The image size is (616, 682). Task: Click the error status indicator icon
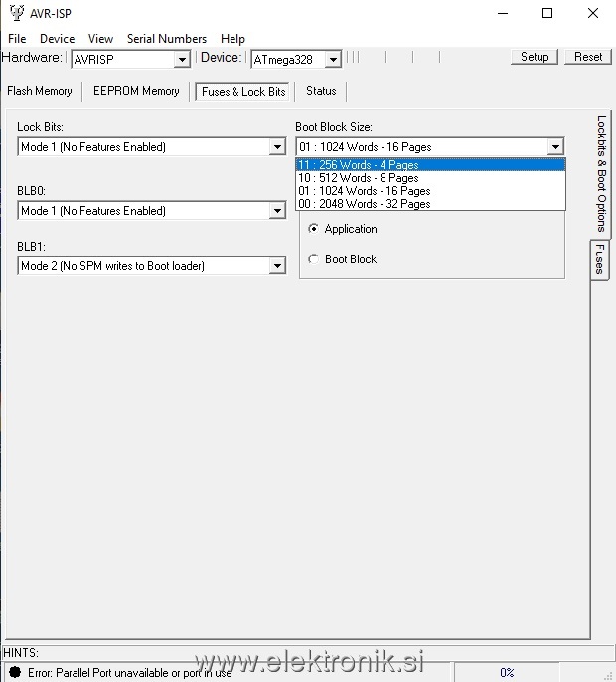(x=15, y=672)
